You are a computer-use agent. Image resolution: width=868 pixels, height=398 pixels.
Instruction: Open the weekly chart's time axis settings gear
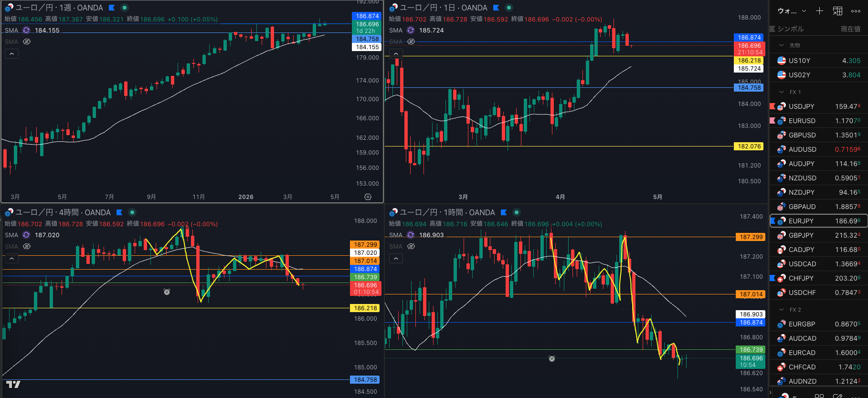point(368,197)
